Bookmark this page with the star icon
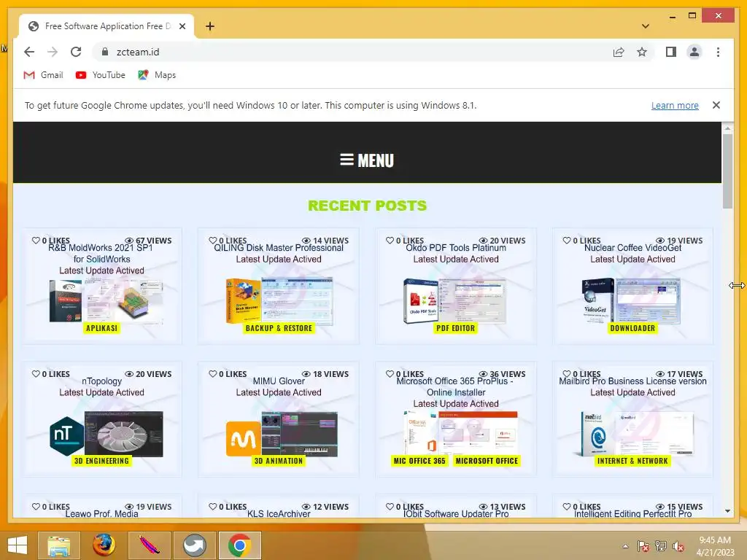The width and height of the screenshot is (747, 560). [x=642, y=52]
